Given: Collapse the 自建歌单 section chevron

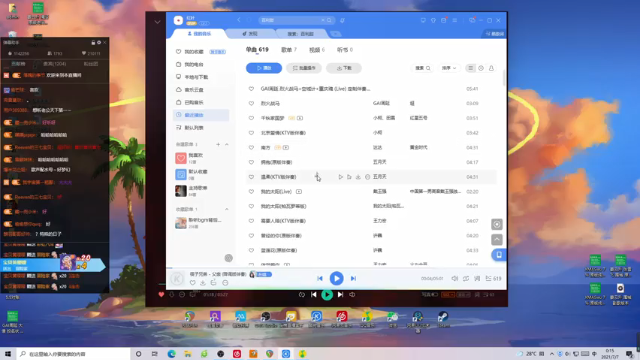Looking at the screenshot, I should [227, 144].
